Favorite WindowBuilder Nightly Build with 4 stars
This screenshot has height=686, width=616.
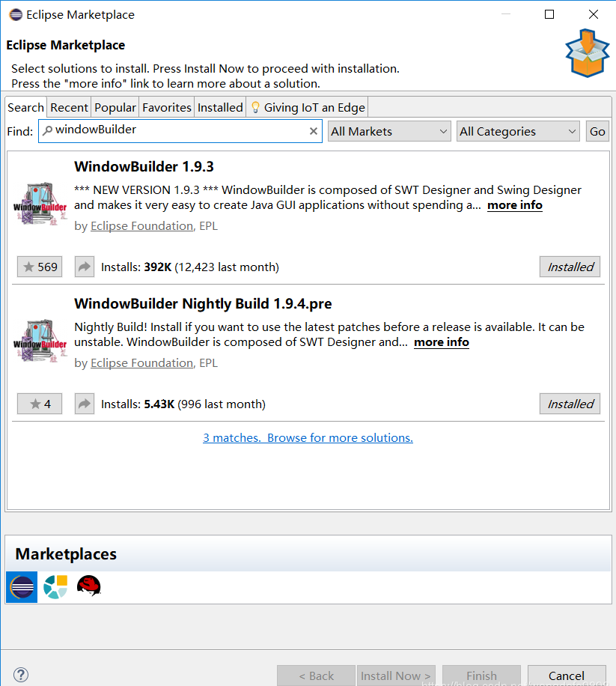pyautogui.click(x=40, y=404)
